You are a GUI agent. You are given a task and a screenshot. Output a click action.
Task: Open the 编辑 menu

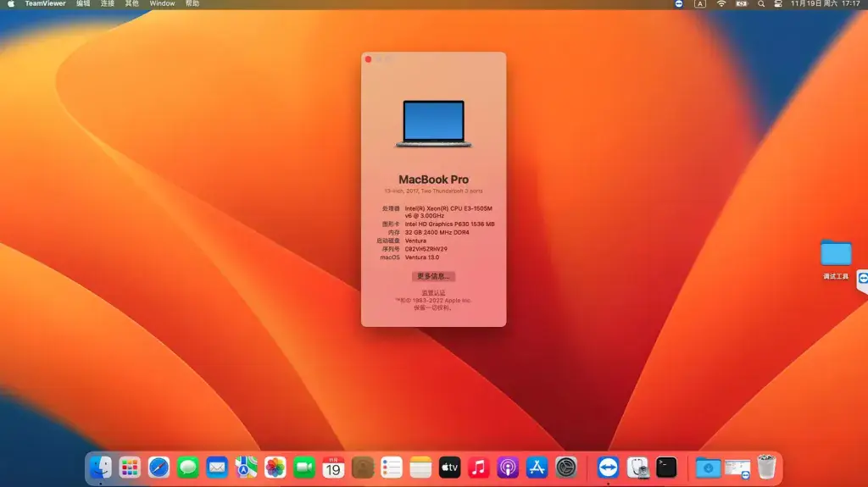pyautogui.click(x=83, y=4)
